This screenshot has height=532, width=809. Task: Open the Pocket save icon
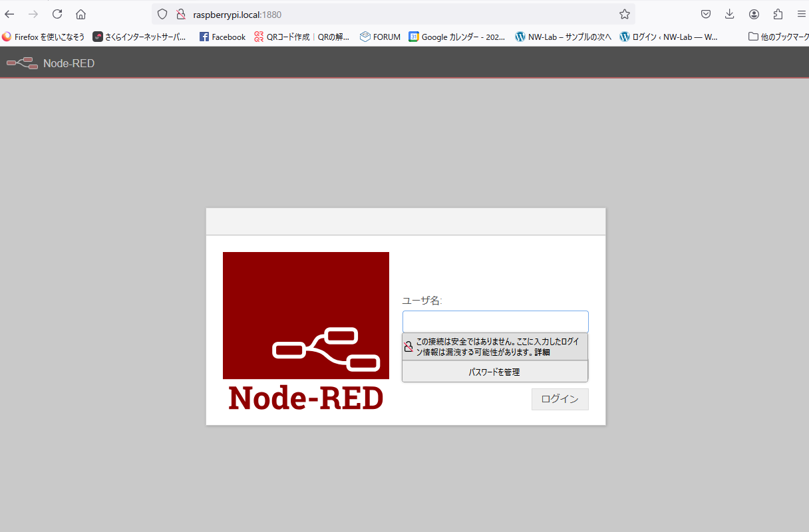coord(706,14)
